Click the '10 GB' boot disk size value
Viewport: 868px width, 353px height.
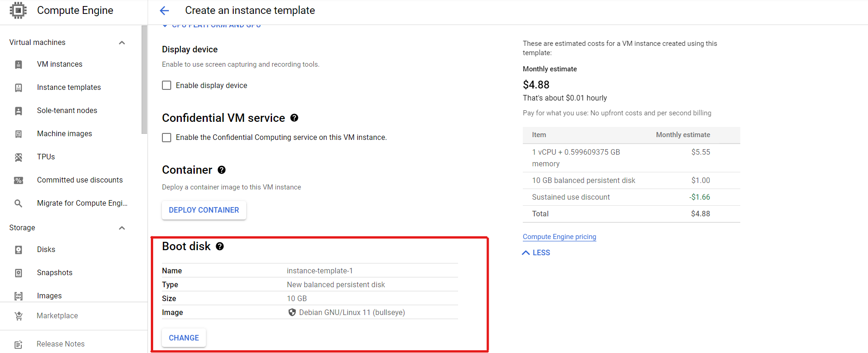(x=297, y=298)
